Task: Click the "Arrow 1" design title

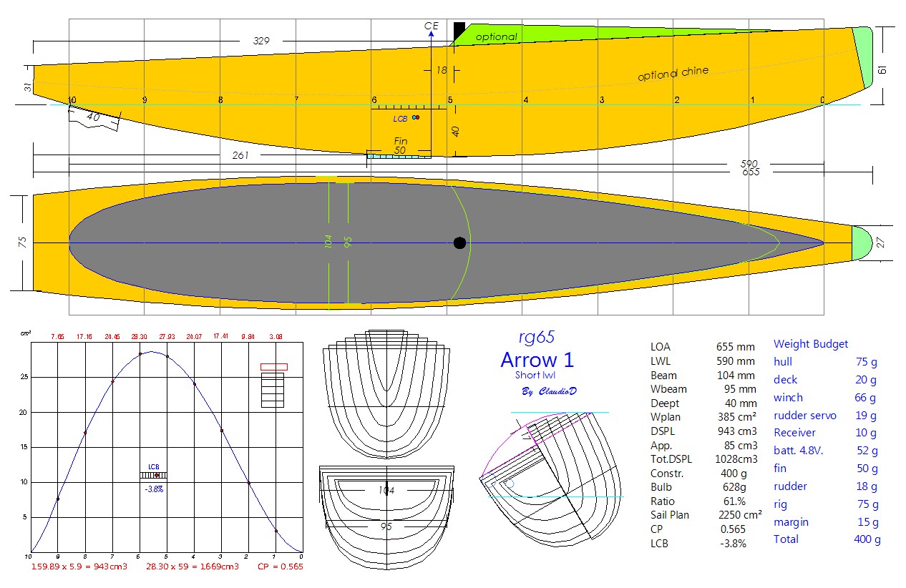Action: 537,358
